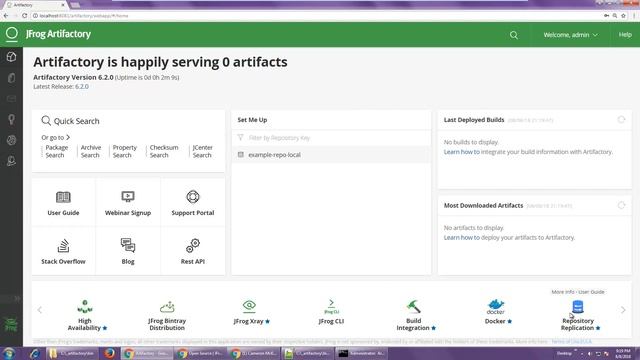Go to JCenter Search
The width and height of the screenshot is (640, 360).
(x=202, y=151)
